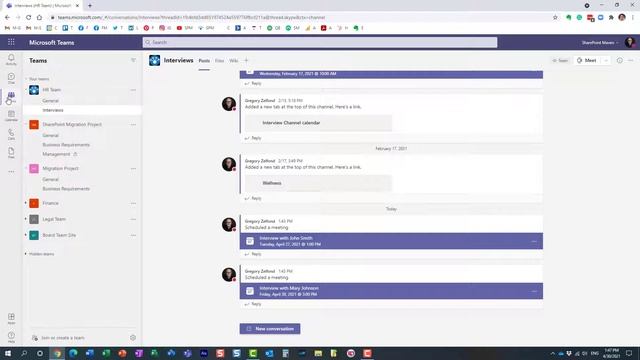Open the Wellness tab link
The width and height of the screenshot is (640, 360).
[x=318, y=183]
